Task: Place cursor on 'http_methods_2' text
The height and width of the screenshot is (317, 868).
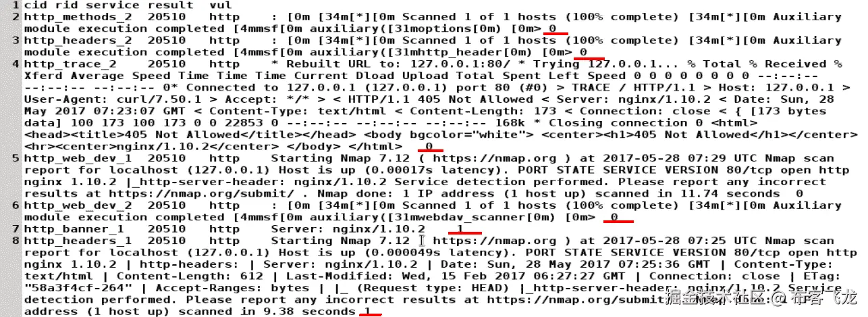Action: [79, 16]
